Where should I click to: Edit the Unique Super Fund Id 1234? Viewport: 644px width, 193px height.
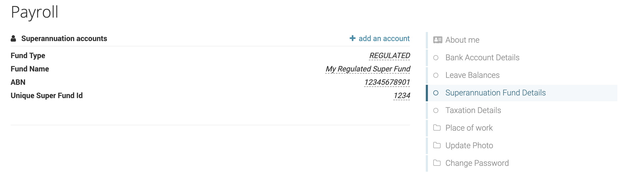tap(402, 96)
